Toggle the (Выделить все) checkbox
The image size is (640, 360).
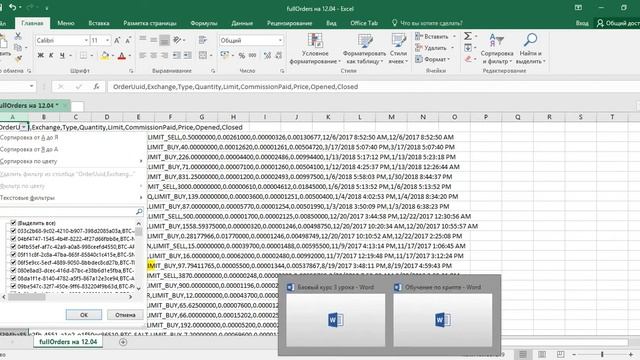coord(13,223)
